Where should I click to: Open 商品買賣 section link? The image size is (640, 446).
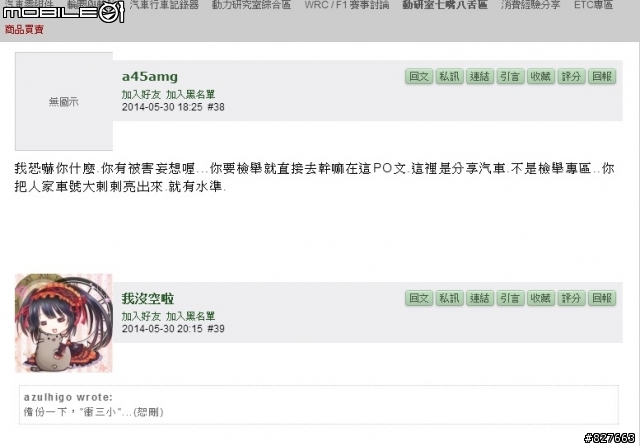pos(24,30)
